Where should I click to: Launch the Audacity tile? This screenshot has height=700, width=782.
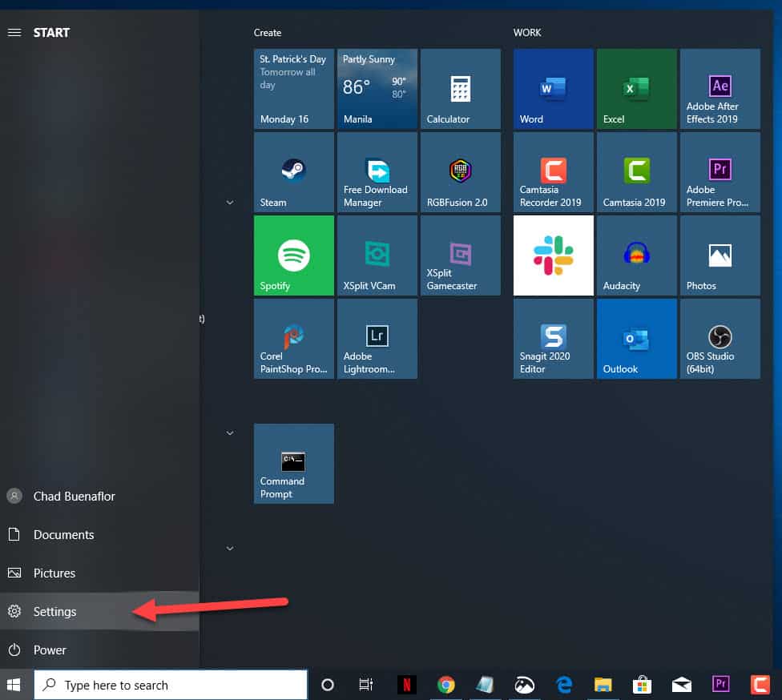636,255
